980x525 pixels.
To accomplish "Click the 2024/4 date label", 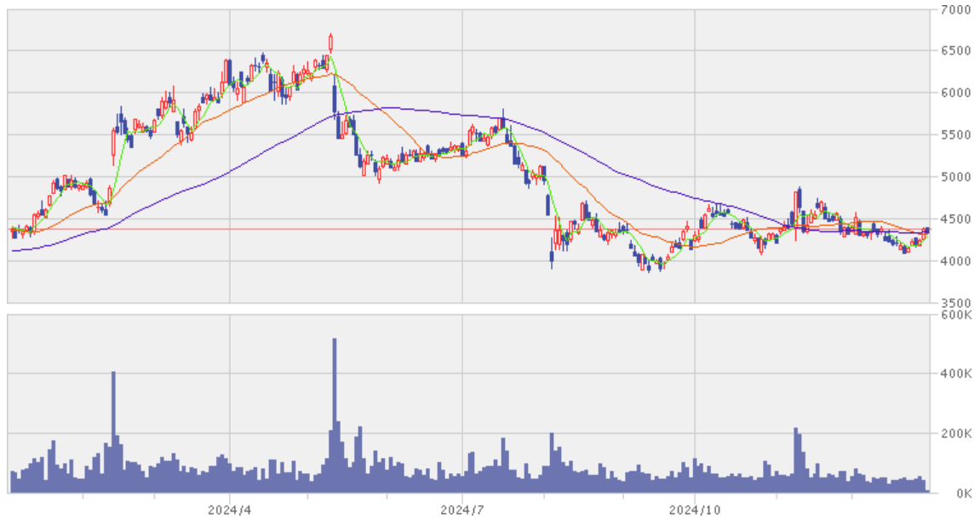I will tap(229, 510).
